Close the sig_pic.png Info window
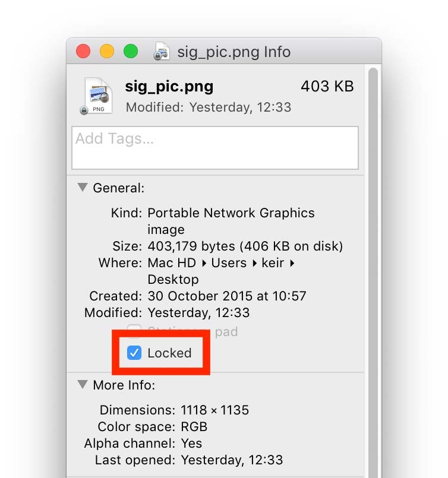 tap(83, 52)
